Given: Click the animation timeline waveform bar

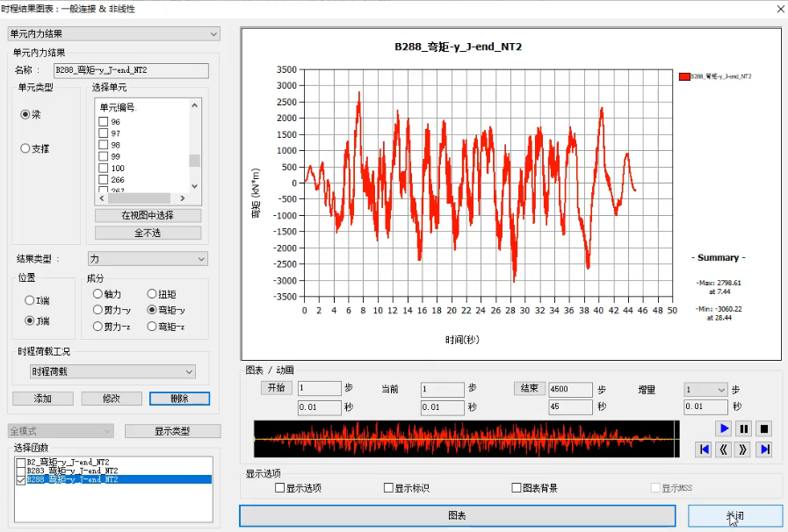Looking at the screenshot, I should point(464,438).
